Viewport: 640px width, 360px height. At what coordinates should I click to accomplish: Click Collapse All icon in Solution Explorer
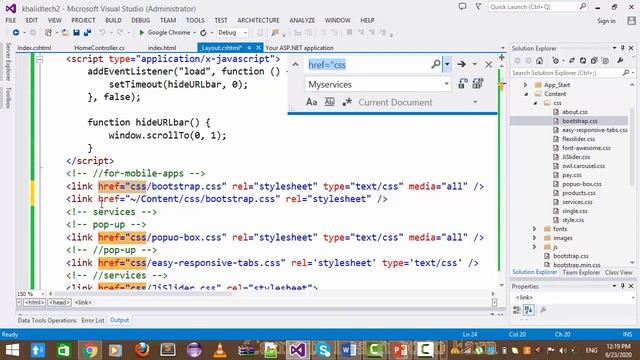click(x=594, y=60)
